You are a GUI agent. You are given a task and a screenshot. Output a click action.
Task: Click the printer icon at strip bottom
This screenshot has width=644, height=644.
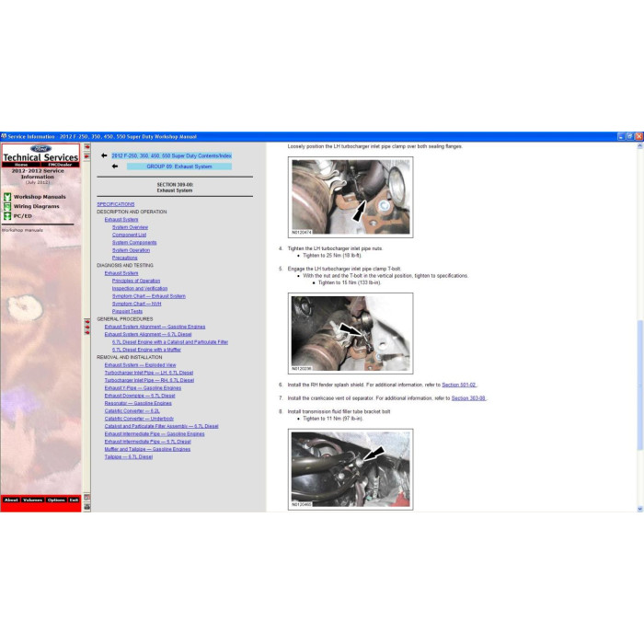(87, 507)
